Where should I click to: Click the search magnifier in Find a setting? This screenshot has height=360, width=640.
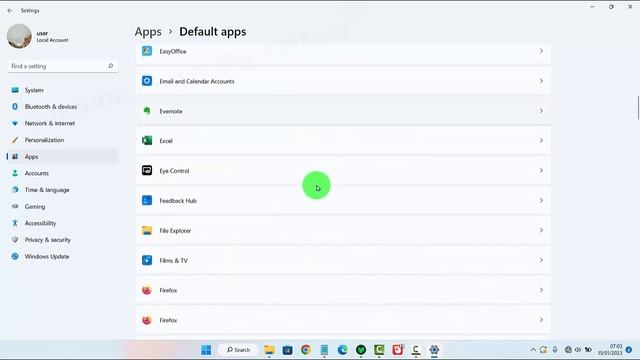[x=110, y=66]
